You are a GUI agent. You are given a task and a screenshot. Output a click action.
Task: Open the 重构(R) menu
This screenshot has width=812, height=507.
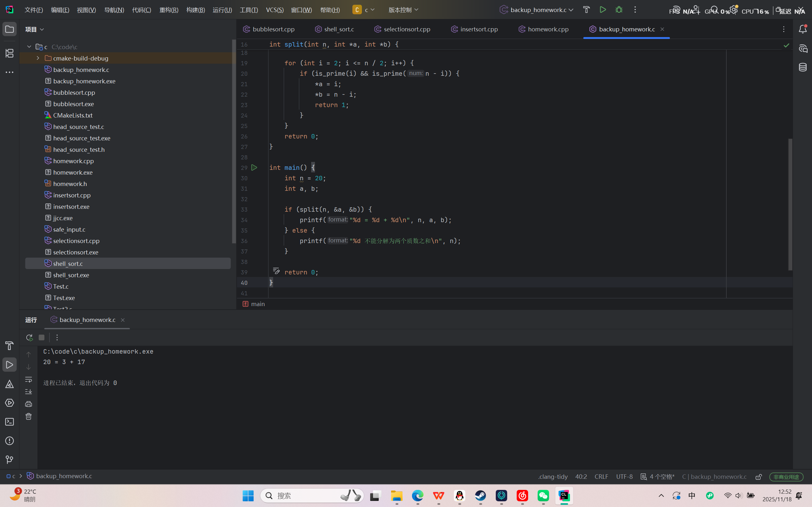point(169,10)
